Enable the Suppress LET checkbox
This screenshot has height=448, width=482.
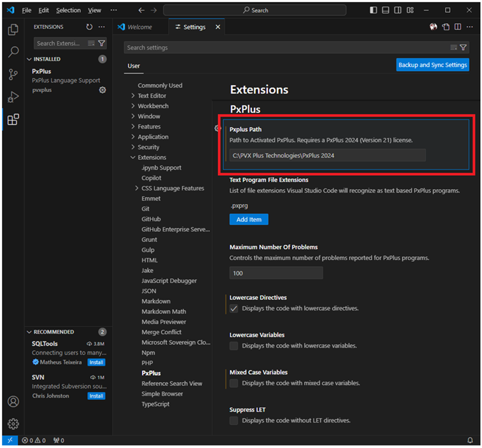click(234, 421)
